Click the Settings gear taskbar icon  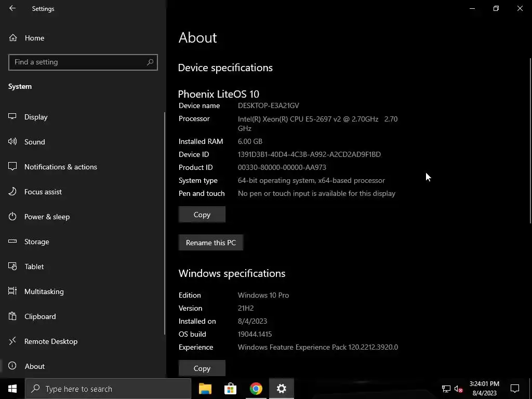click(281, 389)
